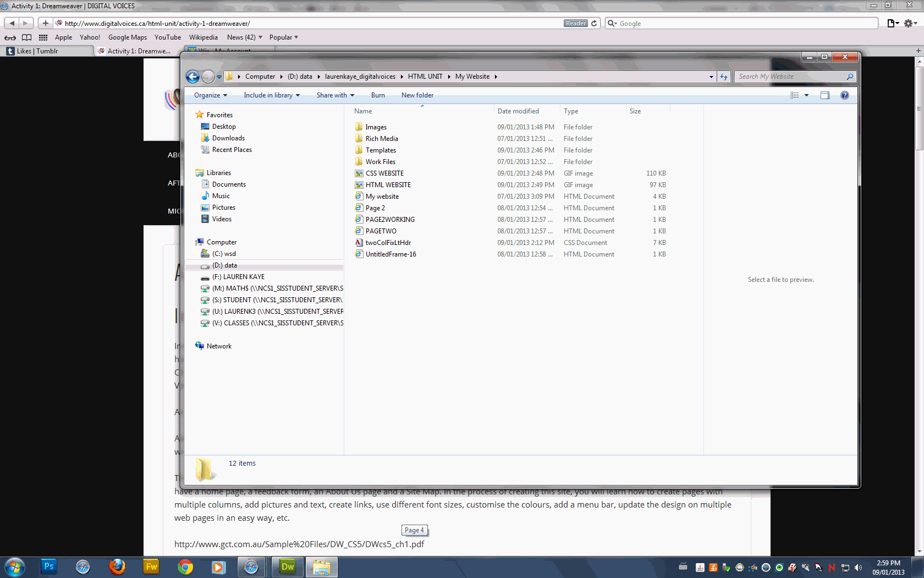Viewport: 924px width, 578px height.
Task: Open Safari's settings gear menu
Action: tap(911, 23)
